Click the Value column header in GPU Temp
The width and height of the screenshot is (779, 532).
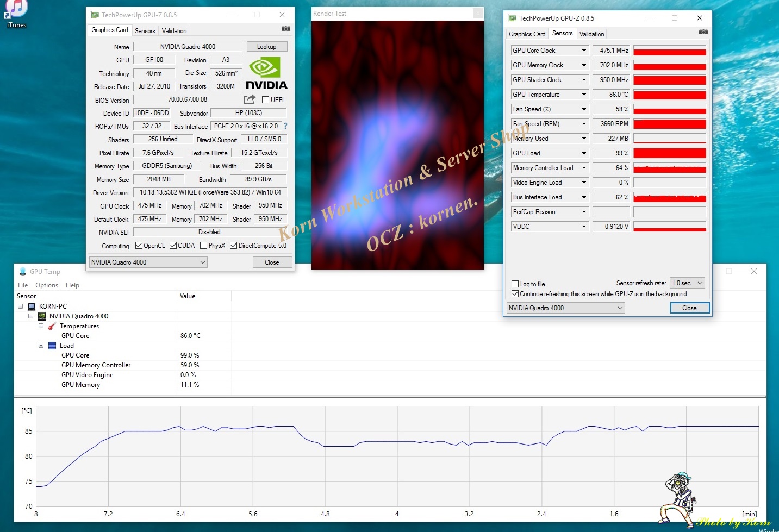(x=204, y=296)
